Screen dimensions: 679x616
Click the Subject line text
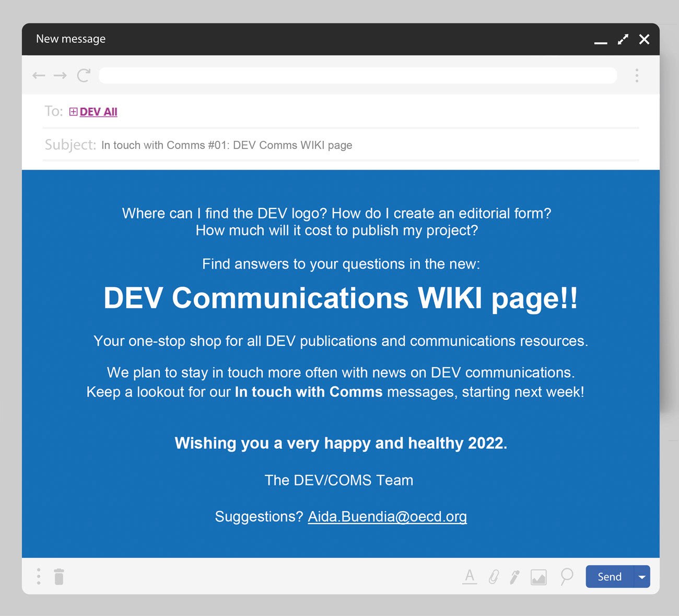227,145
